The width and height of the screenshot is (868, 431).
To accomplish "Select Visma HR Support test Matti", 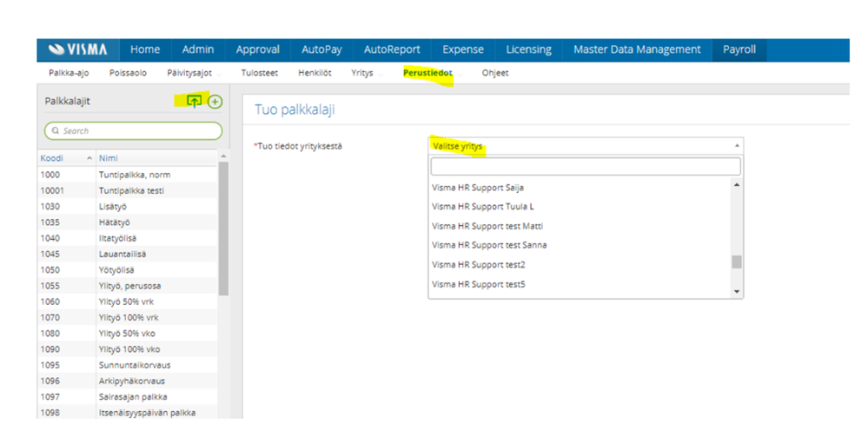I will 580,226.
